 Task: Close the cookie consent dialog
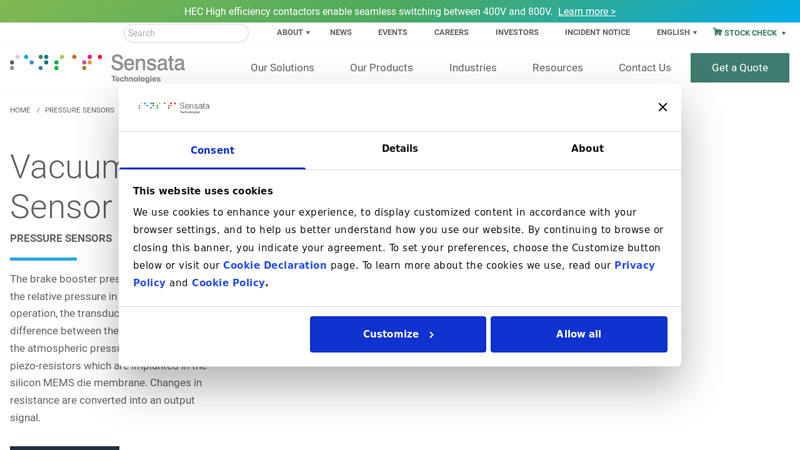click(x=662, y=107)
